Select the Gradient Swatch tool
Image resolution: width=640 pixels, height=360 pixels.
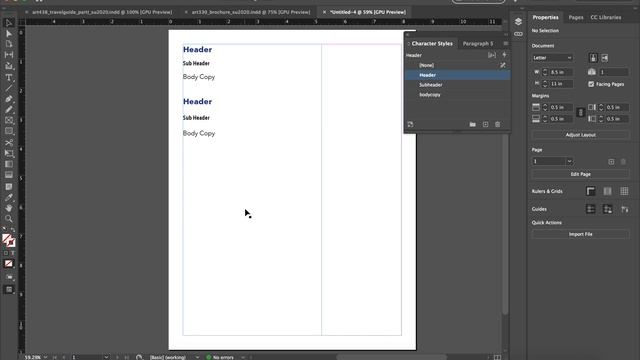point(9,164)
